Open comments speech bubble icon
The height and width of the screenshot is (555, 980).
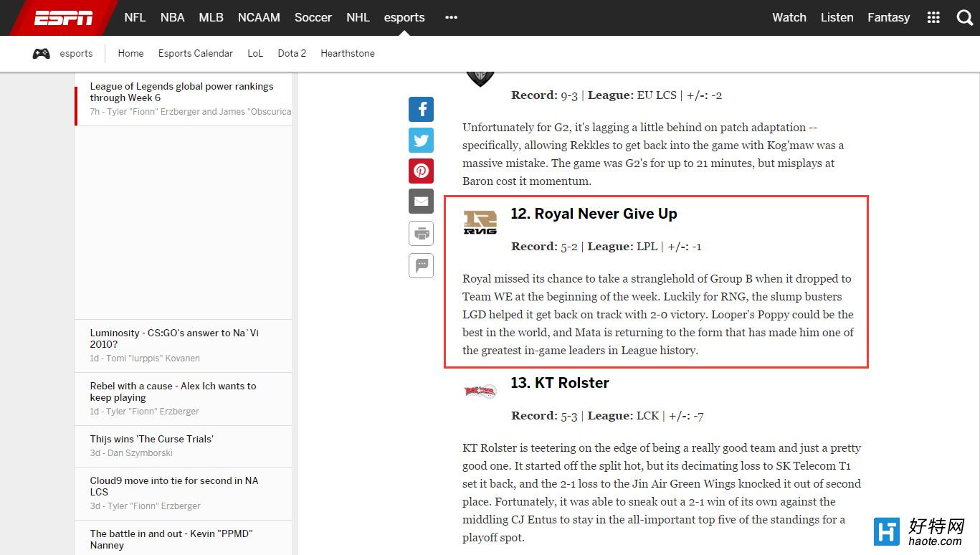pos(422,265)
